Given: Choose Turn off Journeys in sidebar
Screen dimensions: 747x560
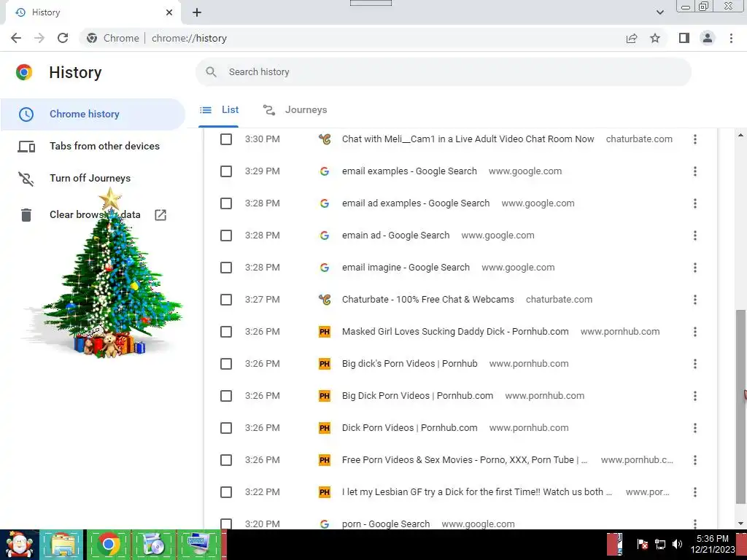Looking at the screenshot, I should (x=90, y=178).
